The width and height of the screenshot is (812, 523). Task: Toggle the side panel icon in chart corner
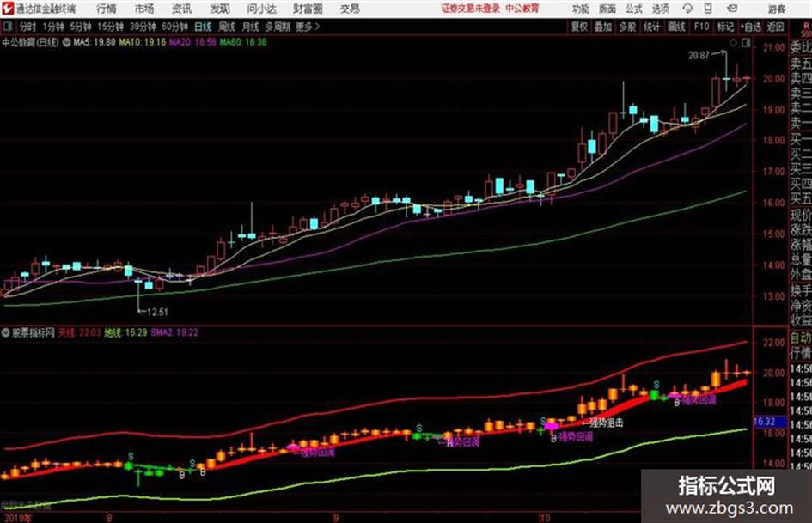(x=746, y=43)
